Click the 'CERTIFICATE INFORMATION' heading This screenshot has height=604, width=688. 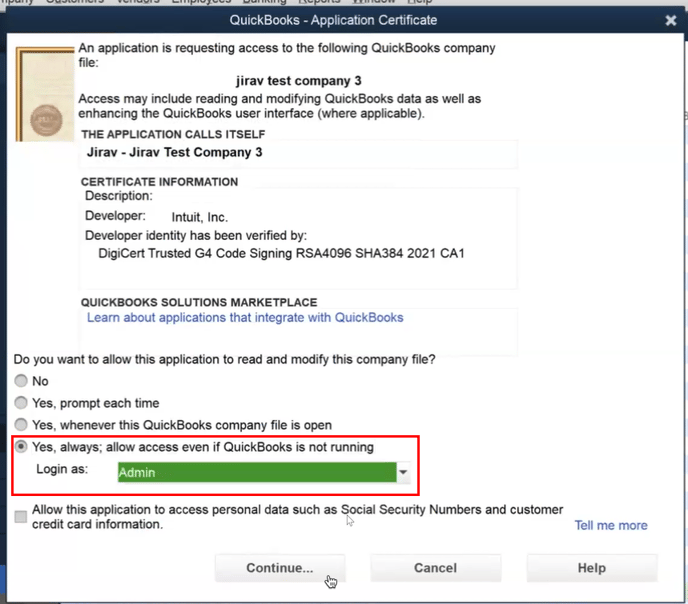pyautogui.click(x=159, y=182)
